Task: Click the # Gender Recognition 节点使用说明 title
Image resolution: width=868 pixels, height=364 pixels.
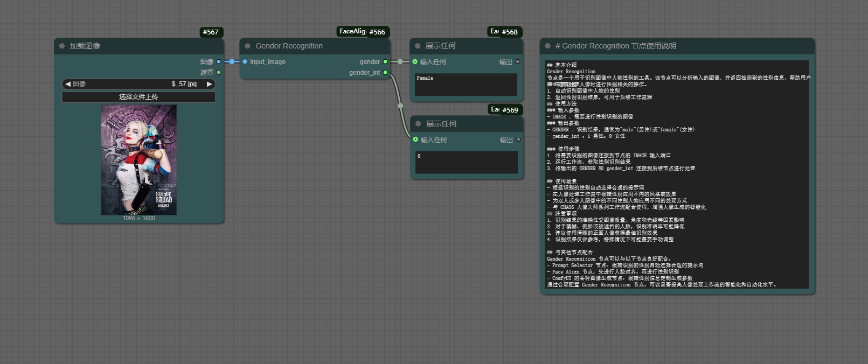Action: (x=616, y=46)
